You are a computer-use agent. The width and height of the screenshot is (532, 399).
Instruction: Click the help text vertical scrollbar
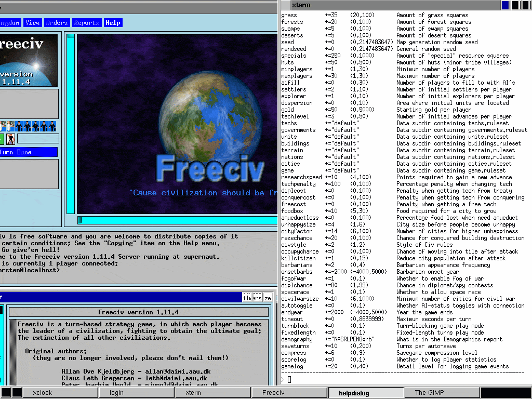tap(13, 353)
